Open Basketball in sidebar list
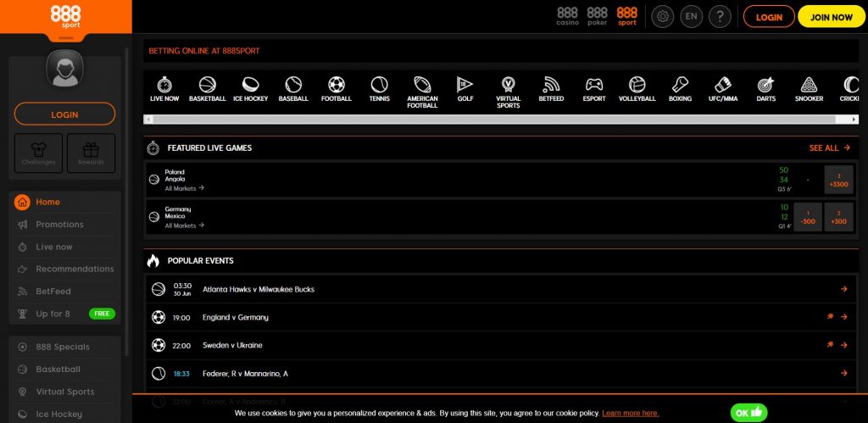This screenshot has width=868, height=423. 64,370
